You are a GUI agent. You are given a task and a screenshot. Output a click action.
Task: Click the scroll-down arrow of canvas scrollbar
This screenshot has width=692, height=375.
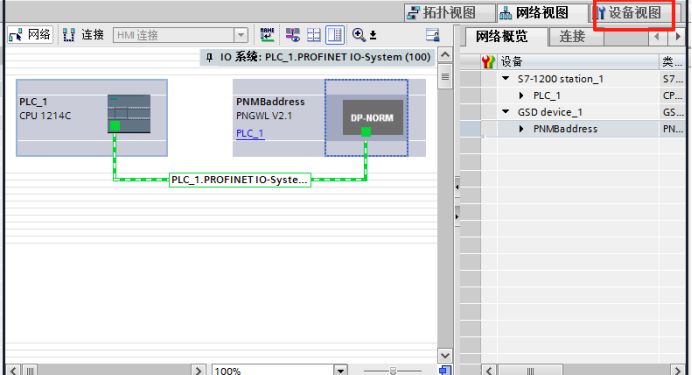point(445,355)
